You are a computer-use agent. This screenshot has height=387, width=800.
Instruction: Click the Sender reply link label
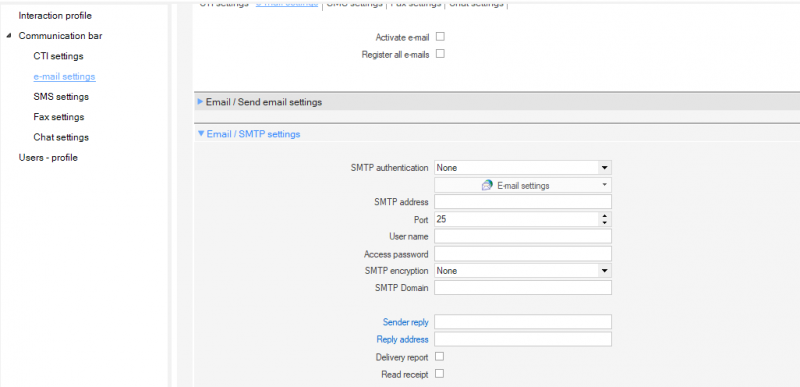[x=406, y=322]
